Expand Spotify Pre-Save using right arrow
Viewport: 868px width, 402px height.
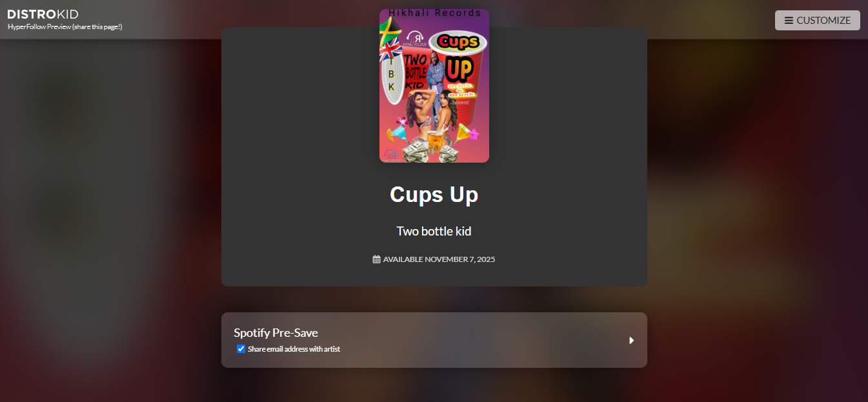pos(632,340)
